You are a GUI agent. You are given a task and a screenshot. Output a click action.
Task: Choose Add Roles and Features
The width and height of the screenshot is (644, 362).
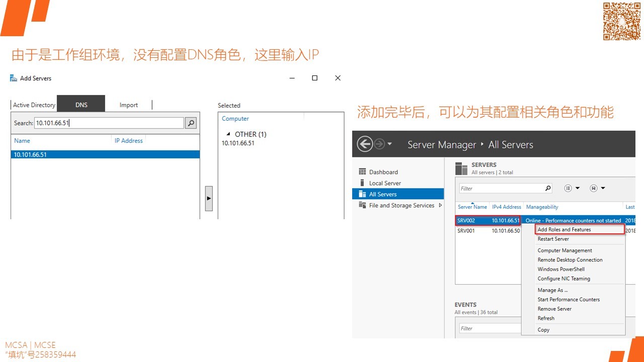[579, 229]
